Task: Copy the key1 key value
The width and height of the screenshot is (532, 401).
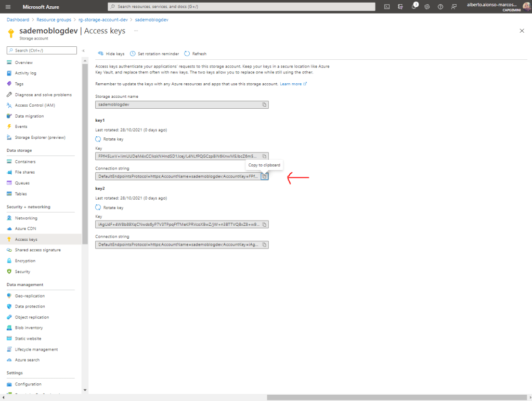Action: pos(264,156)
